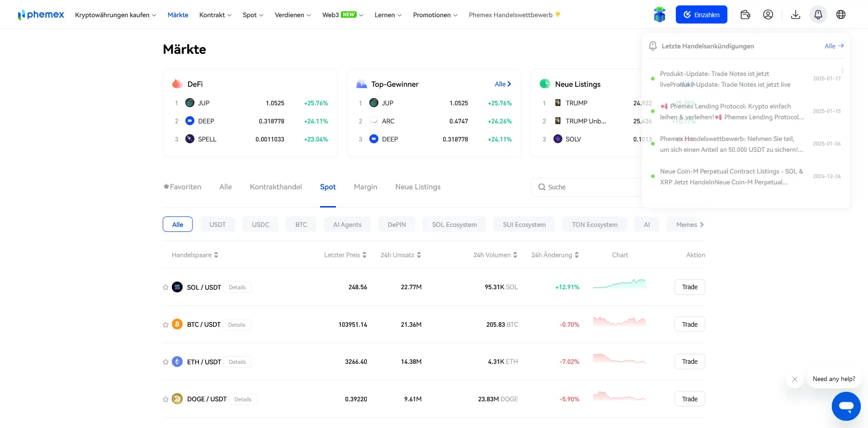Sort by Letzter Preis column

click(x=345, y=255)
